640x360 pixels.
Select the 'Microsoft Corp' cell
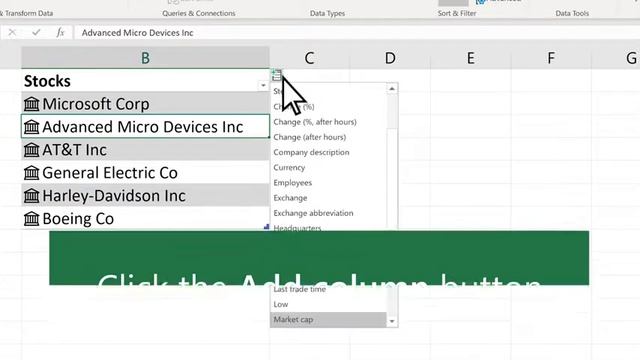point(145,104)
